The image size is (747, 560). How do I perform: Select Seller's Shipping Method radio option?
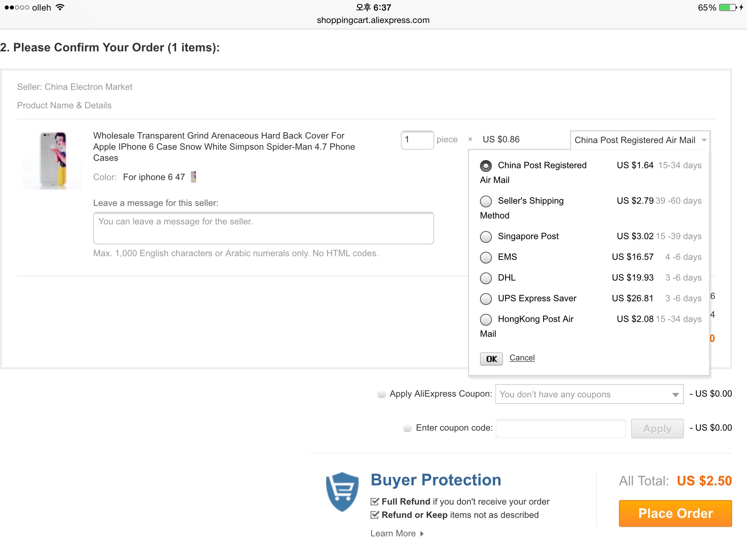tap(485, 201)
